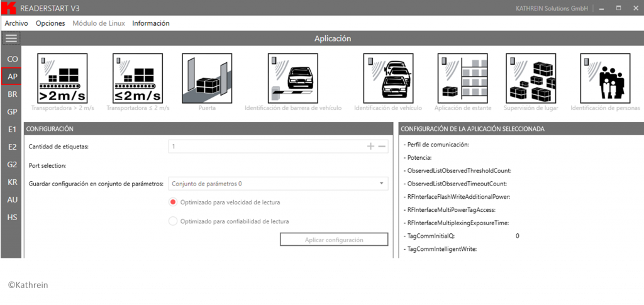Pick the Identificación de vehículo icon

387,78
